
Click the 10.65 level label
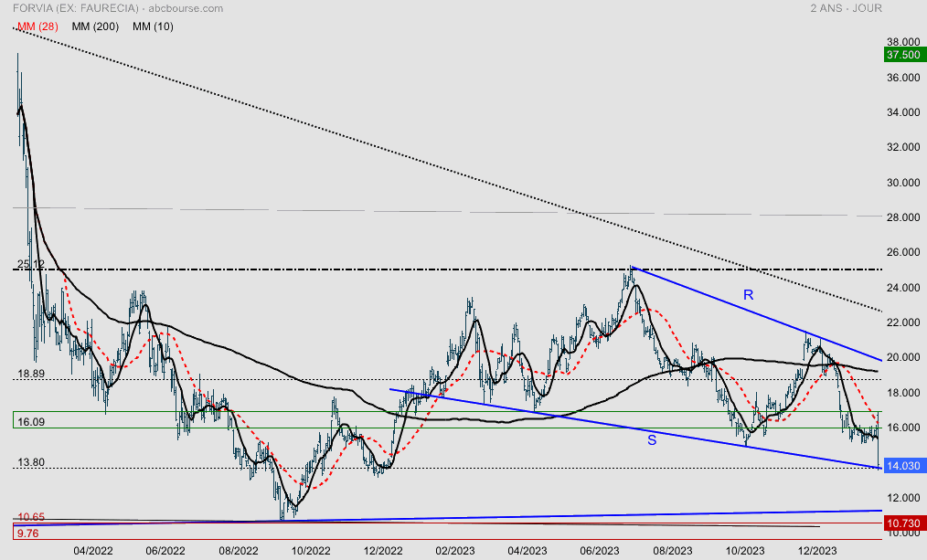(x=31, y=517)
